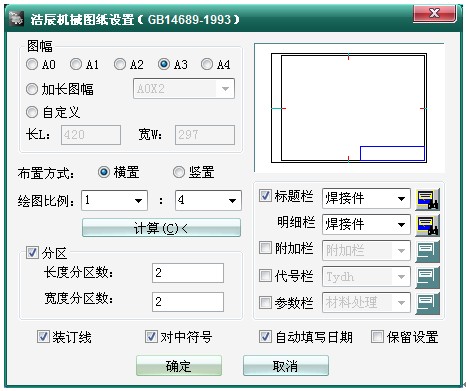Viewport: 466px width, 391px height.
Task: Open the 材料处理 dropdown
Action: tap(366, 302)
